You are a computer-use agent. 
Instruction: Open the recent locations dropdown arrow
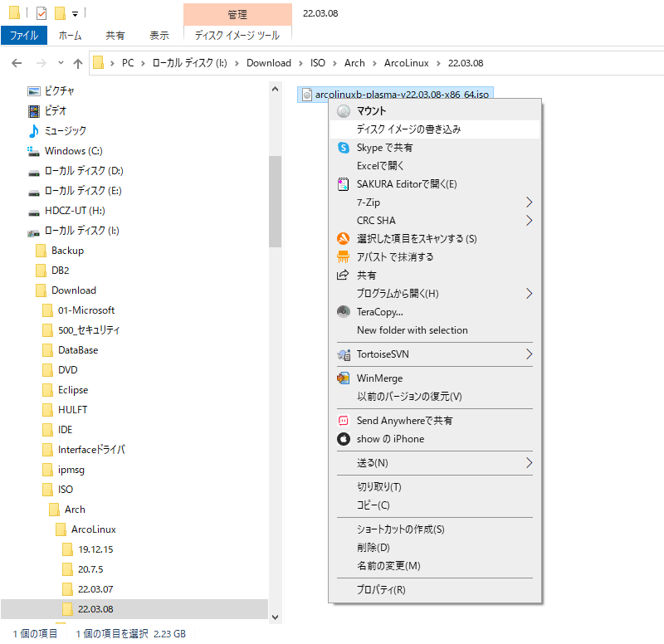tap(61, 63)
